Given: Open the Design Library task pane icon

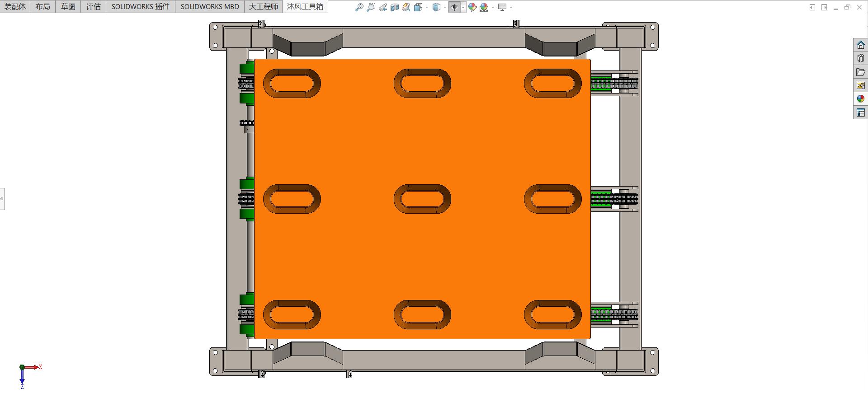Looking at the screenshot, I should (861, 58).
